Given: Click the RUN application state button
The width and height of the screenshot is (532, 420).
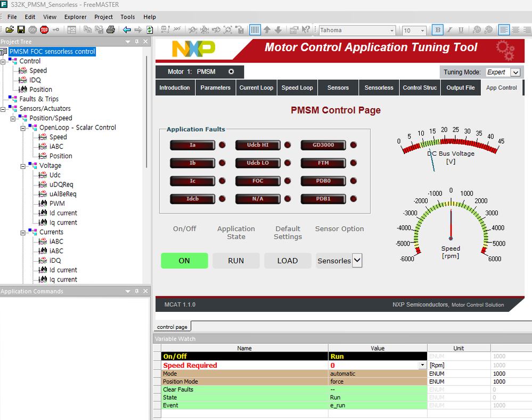Looking at the screenshot, I should pos(236,261).
